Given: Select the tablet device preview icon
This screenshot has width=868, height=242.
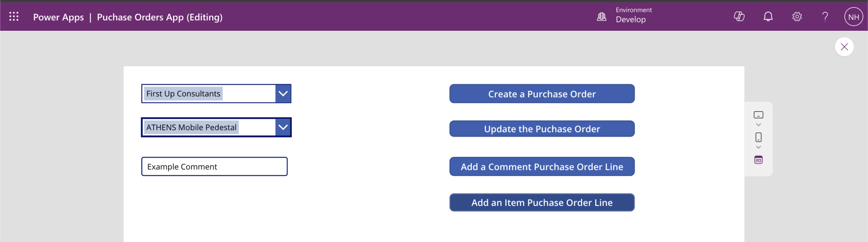Looking at the screenshot, I should click(758, 115).
